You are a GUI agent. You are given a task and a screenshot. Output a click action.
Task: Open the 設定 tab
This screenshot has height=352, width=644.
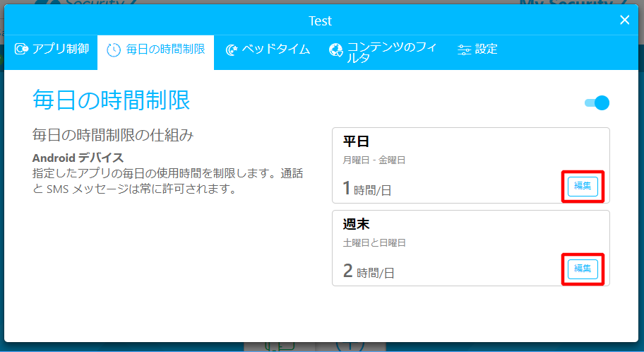tap(486, 49)
